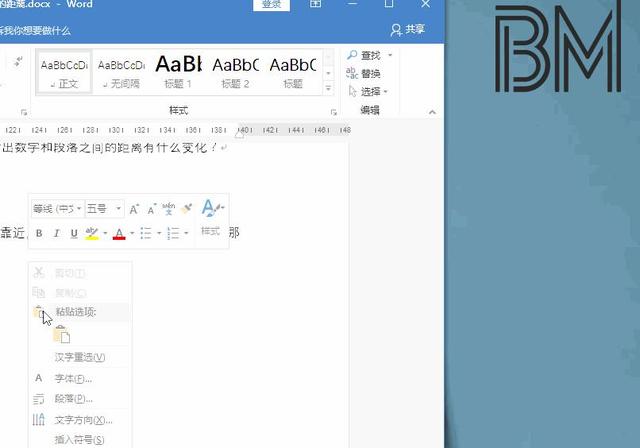Open highlight color dropdown arrow
The height and width of the screenshot is (448, 640).
point(105,233)
